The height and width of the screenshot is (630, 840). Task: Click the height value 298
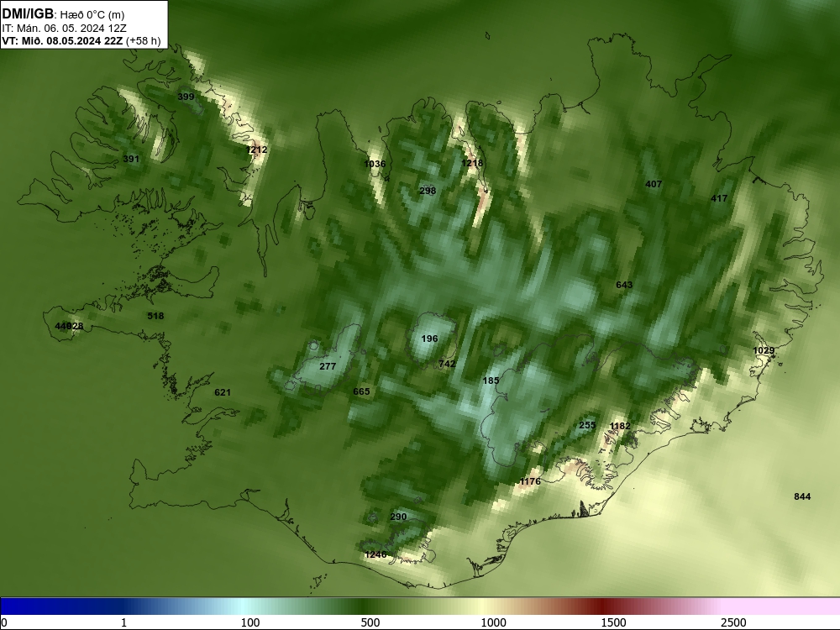pyautogui.click(x=428, y=191)
